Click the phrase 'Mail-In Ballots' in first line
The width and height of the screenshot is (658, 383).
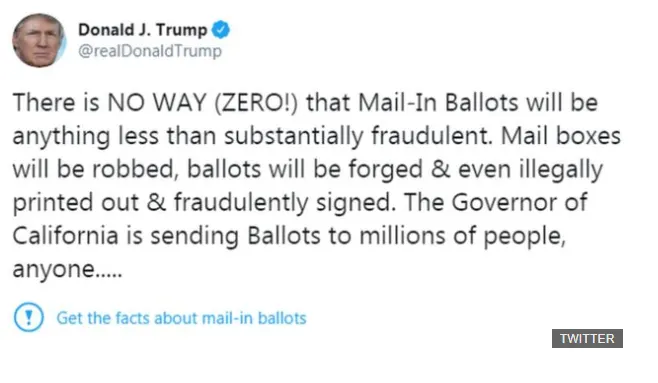(439, 103)
